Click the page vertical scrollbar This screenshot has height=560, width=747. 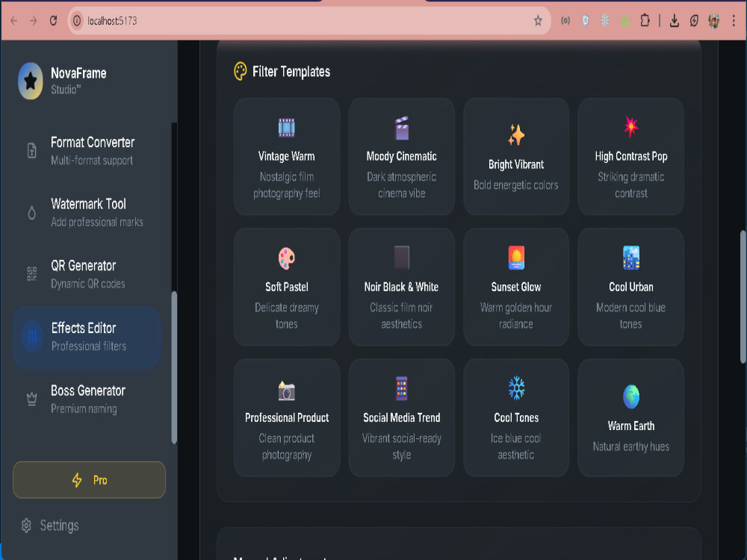(743, 296)
